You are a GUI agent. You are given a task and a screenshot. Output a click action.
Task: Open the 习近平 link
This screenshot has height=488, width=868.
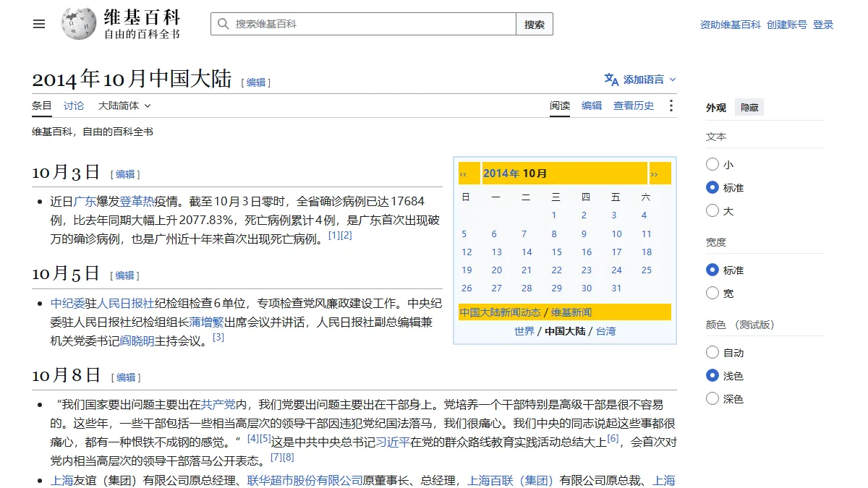pyautogui.click(x=393, y=442)
